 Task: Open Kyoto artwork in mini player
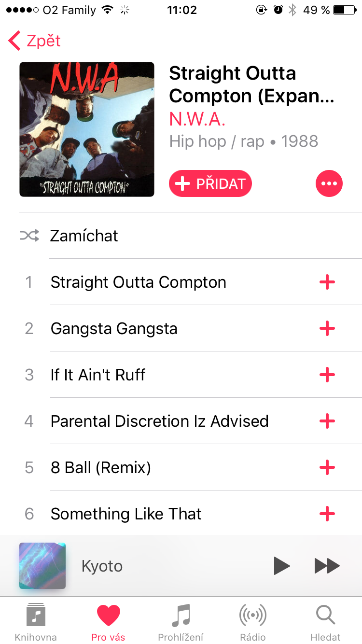(x=42, y=566)
